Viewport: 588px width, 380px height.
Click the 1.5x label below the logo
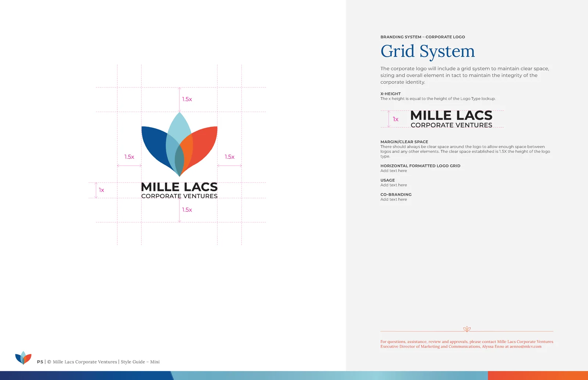187,210
